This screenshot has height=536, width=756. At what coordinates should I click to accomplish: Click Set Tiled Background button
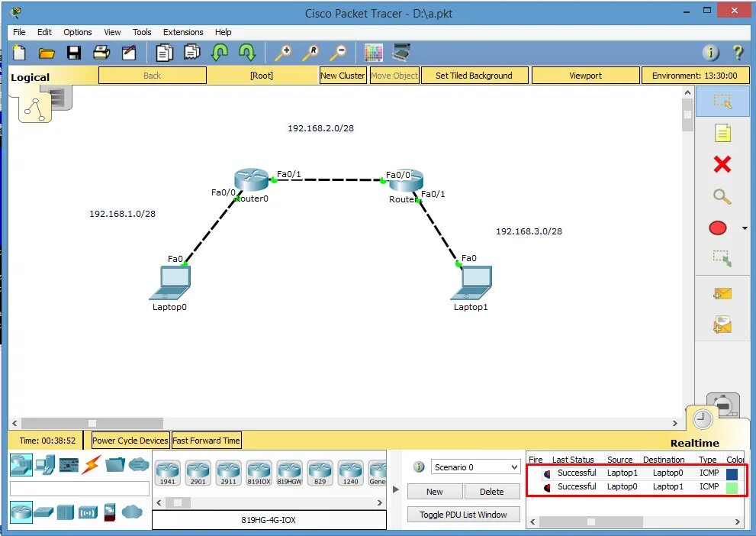[475, 76]
